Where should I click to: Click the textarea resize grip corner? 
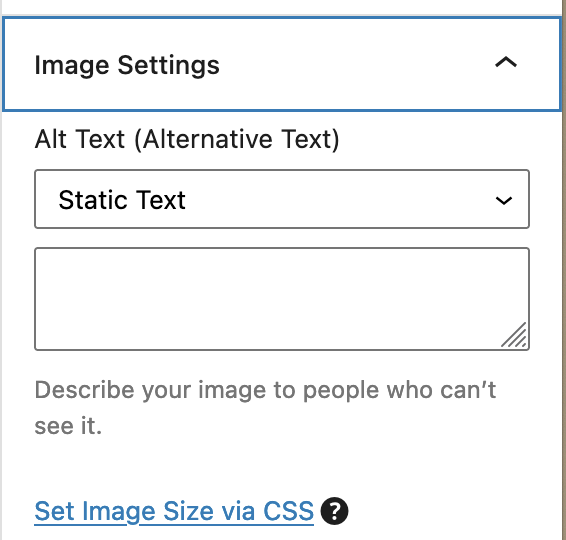[x=514, y=335]
